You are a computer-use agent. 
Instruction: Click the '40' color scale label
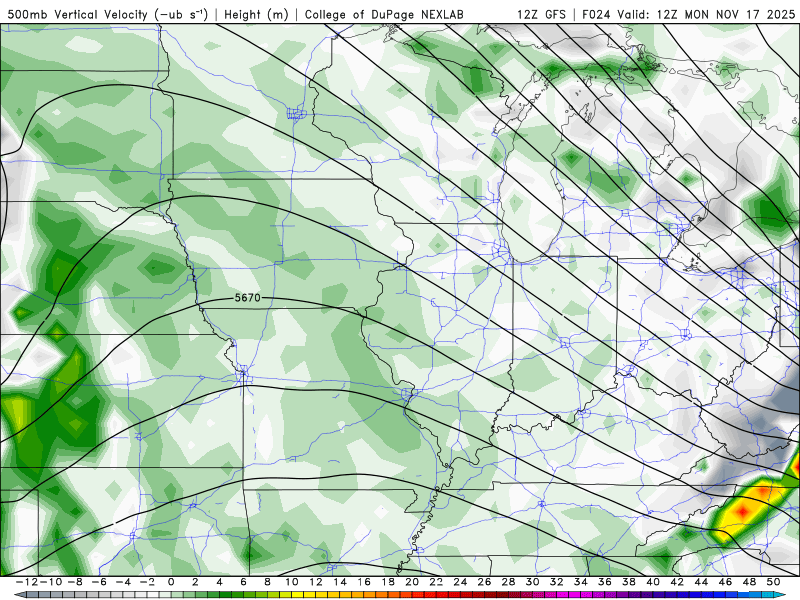pos(653,582)
